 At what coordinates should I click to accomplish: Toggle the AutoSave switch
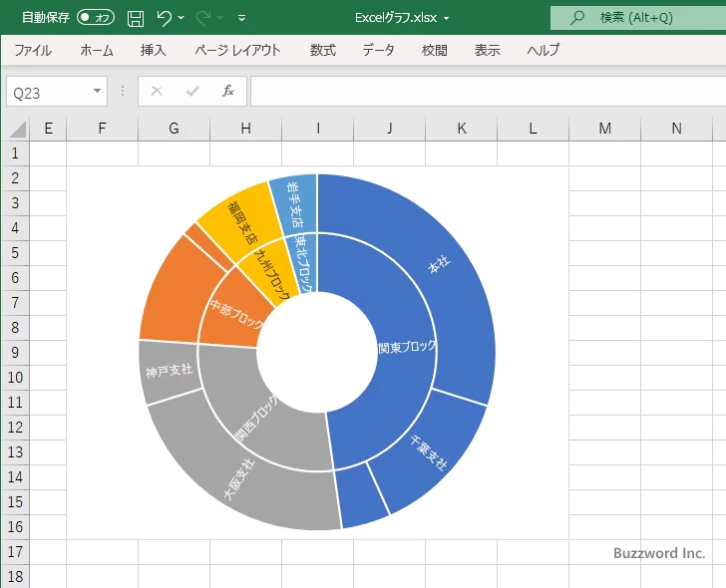(96, 18)
